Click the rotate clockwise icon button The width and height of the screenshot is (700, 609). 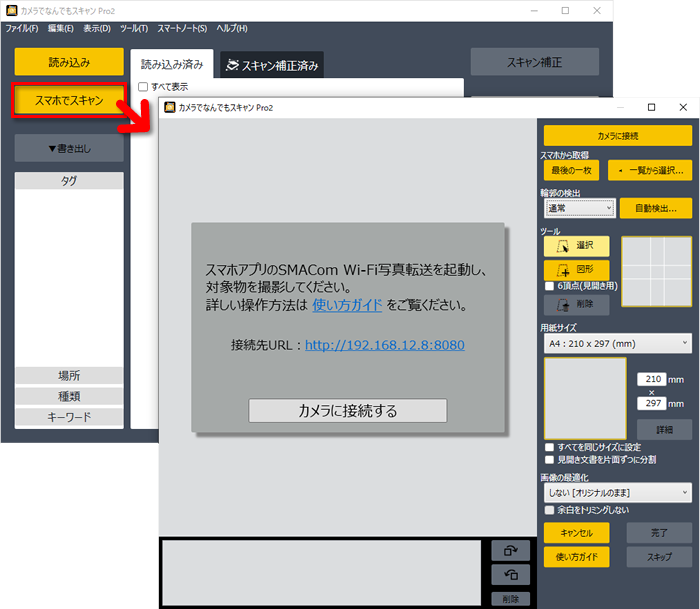510,551
